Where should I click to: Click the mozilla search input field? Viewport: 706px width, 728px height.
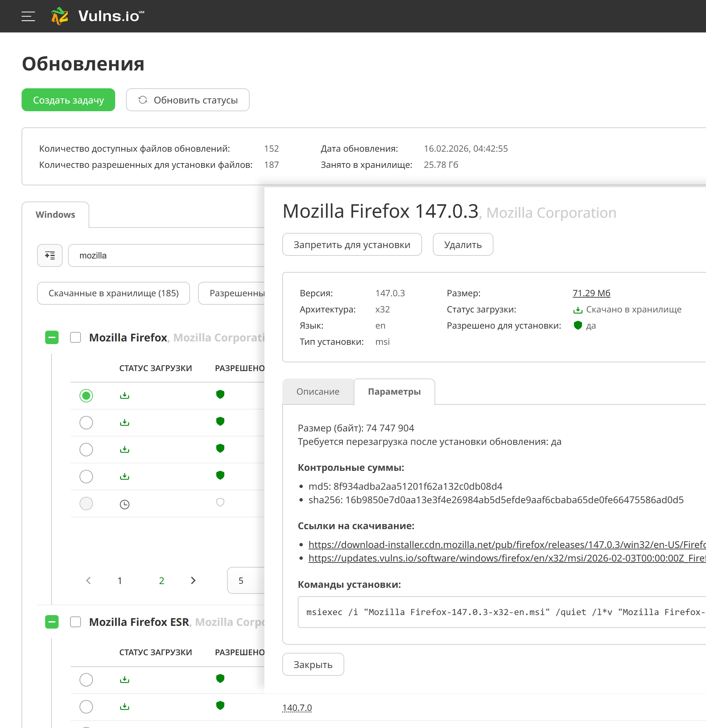[x=167, y=255]
